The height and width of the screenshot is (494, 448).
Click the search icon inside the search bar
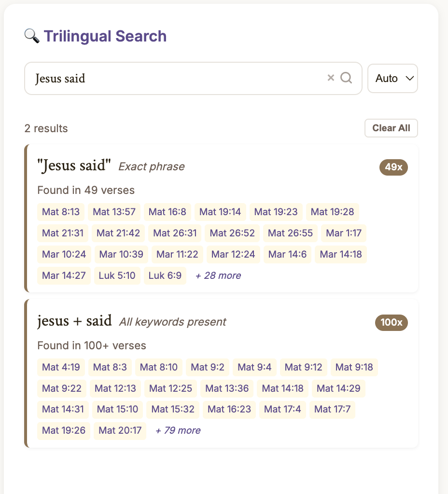click(x=347, y=78)
